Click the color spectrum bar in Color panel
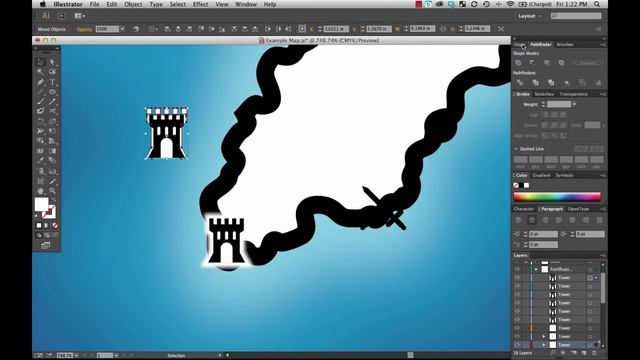640x360 pixels. click(x=557, y=197)
